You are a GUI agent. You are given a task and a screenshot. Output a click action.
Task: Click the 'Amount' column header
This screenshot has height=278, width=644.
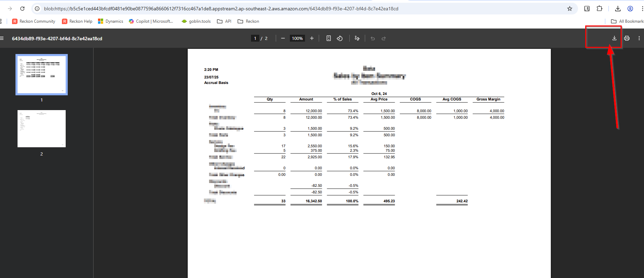tap(306, 99)
